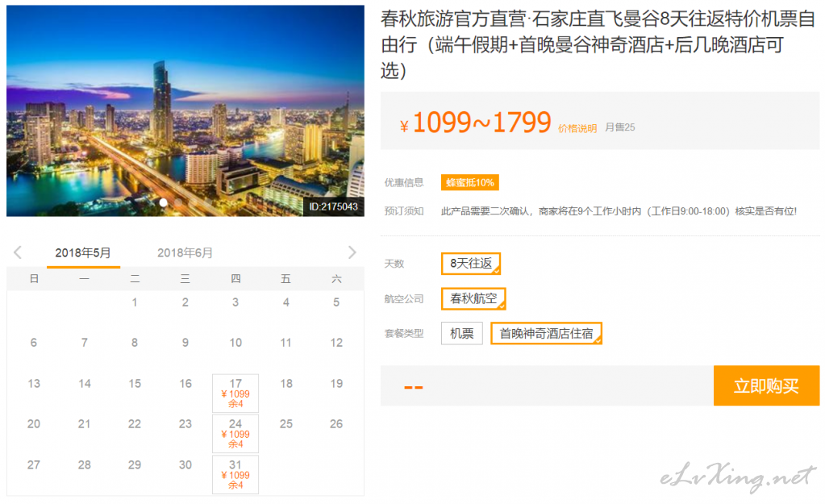Switch calendar to 2018年6月 tab
Screen dimensions: 825x504
tap(185, 253)
